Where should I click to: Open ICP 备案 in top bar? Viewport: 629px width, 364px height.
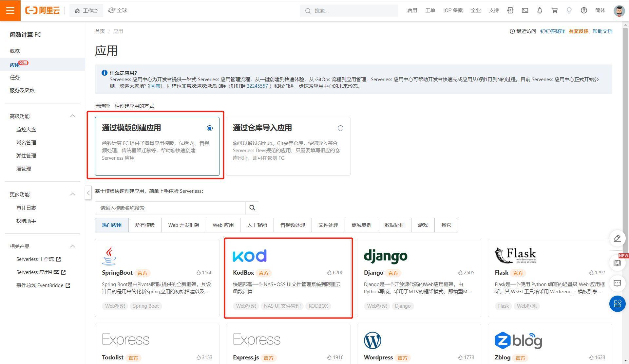tap(453, 10)
